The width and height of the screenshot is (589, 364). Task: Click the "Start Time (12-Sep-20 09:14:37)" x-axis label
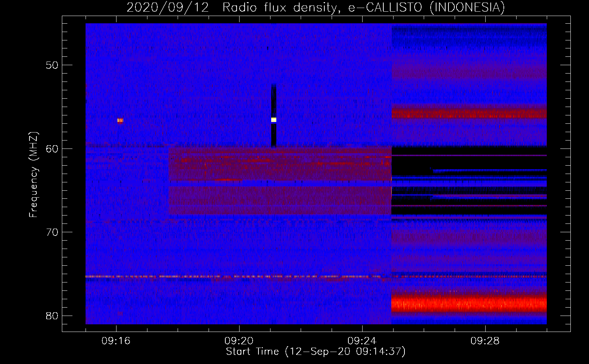(316, 352)
